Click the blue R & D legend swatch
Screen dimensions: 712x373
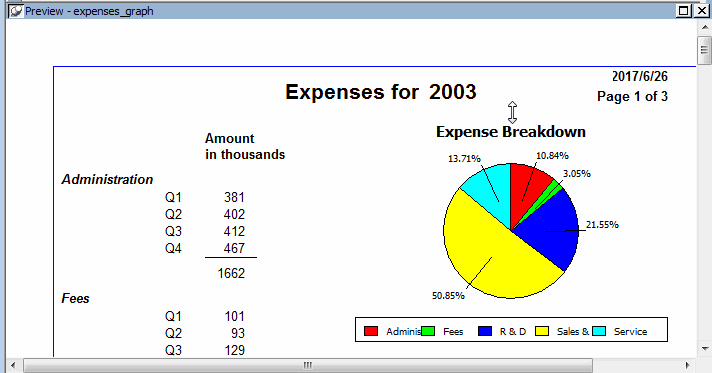[x=485, y=331]
